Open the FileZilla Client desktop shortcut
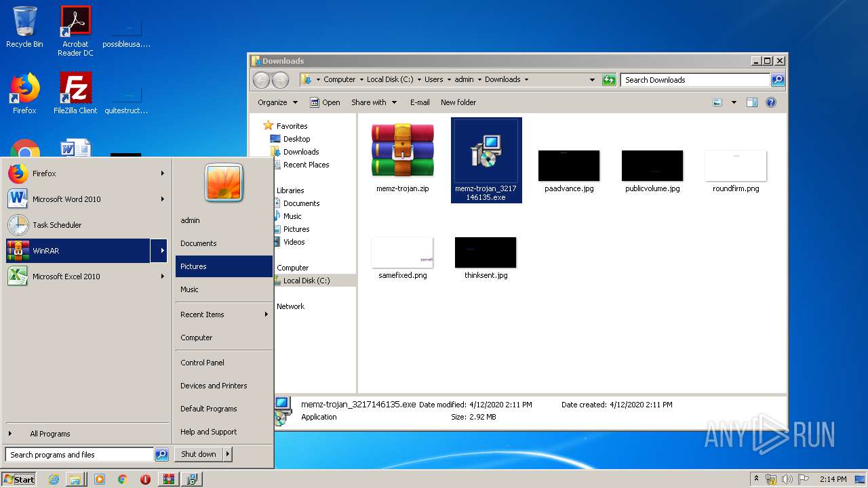The width and height of the screenshot is (868, 488). coord(75,94)
